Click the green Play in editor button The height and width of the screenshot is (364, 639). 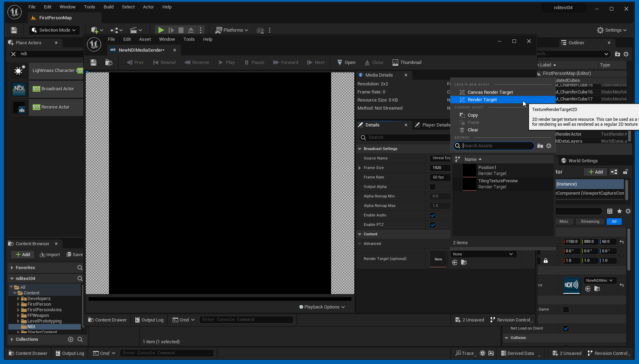click(x=161, y=30)
